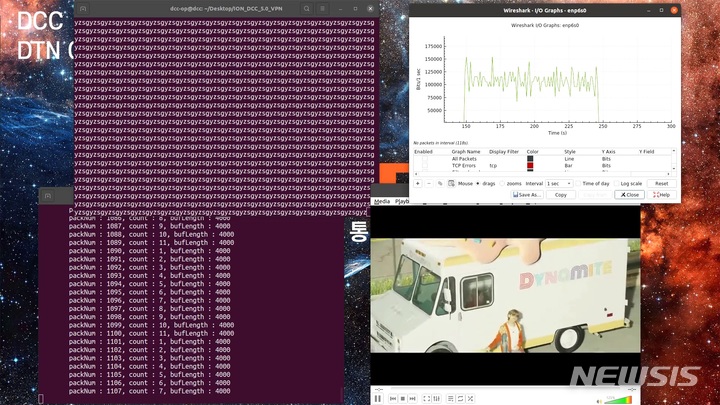The height and width of the screenshot is (405, 720).
Task: Open VLC extended settings
Action: (x=438, y=399)
